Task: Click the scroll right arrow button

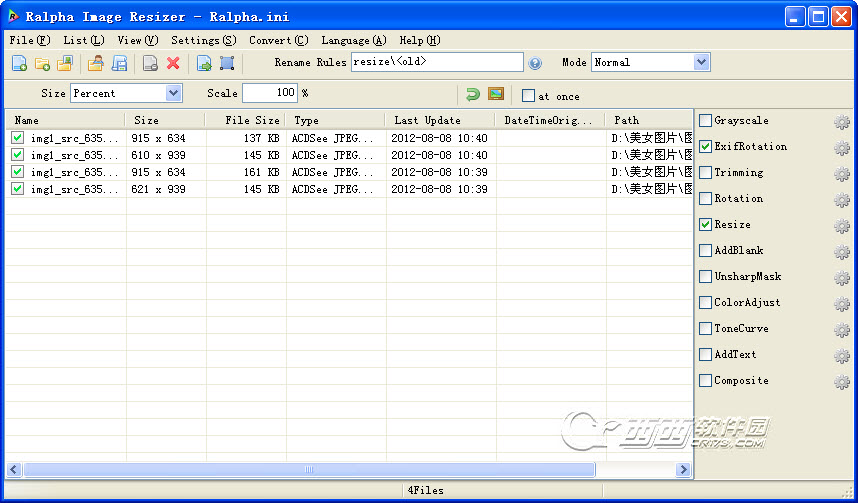Action: (683, 470)
